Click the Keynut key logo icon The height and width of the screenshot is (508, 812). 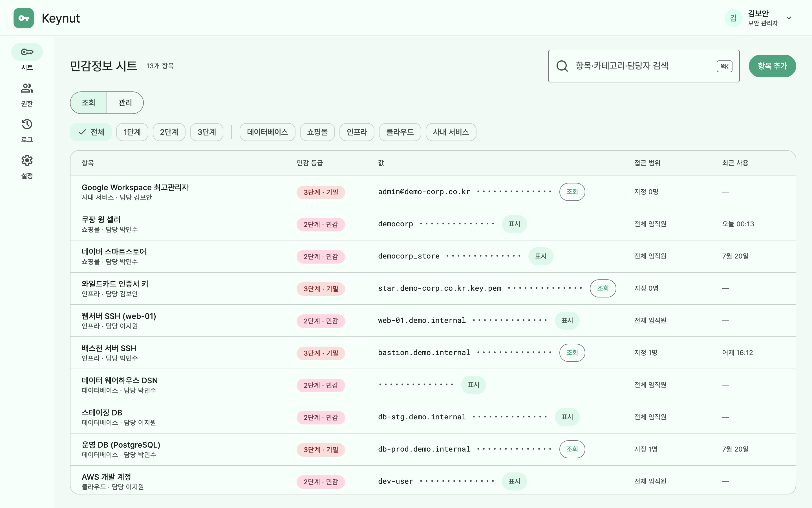23,18
